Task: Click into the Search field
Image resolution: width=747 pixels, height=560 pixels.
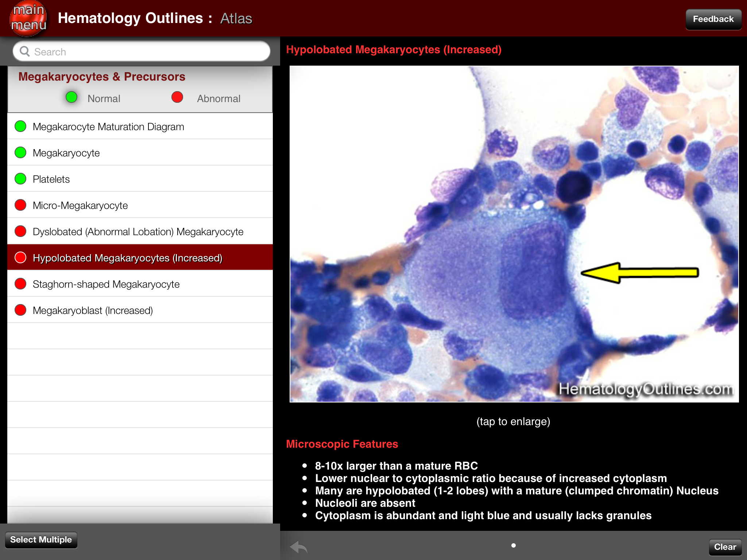Action: tap(146, 52)
